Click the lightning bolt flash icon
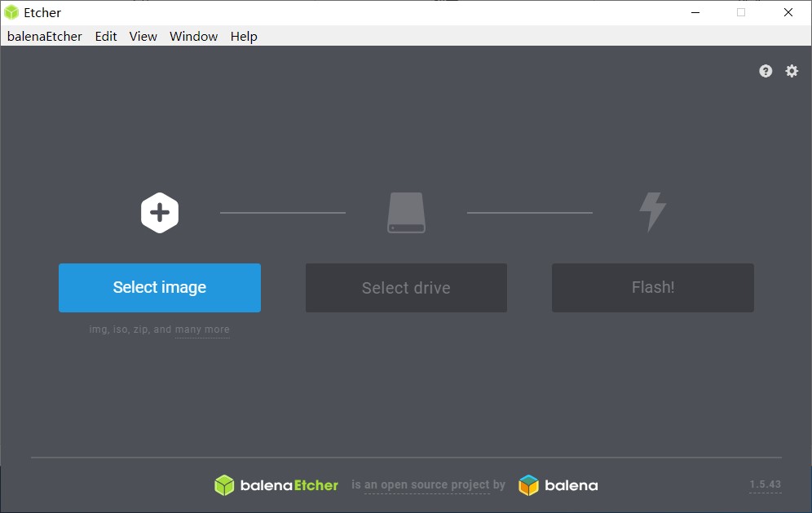The image size is (812, 513). coord(652,211)
